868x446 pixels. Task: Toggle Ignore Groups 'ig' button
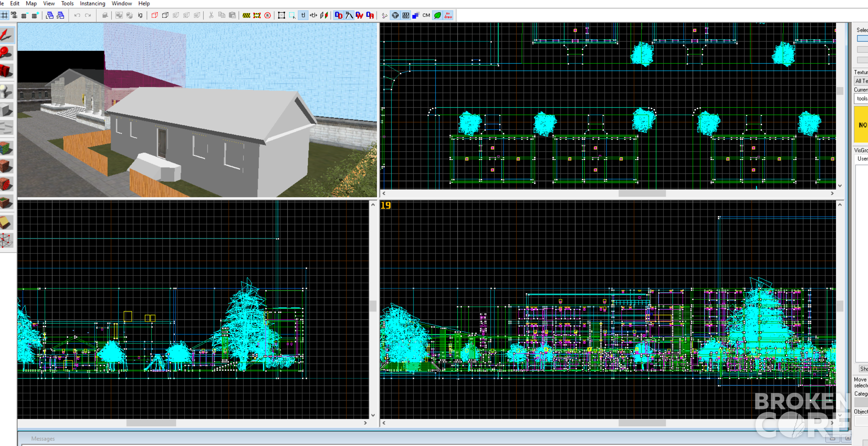(x=140, y=15)
